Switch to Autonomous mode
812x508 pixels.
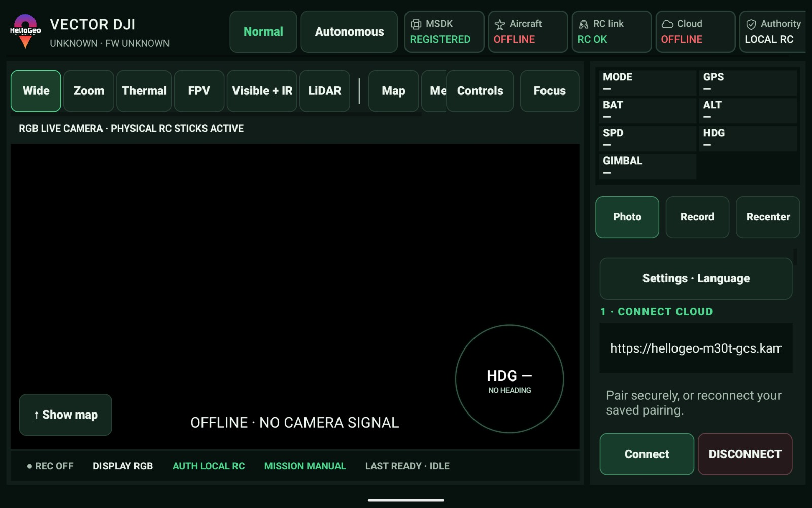349,31
